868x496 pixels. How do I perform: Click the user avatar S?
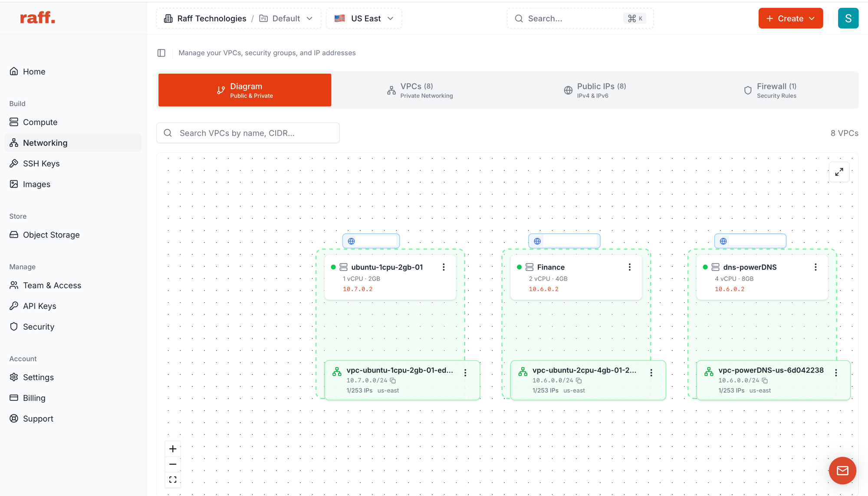pyautogui.click(x=848, y=18)
